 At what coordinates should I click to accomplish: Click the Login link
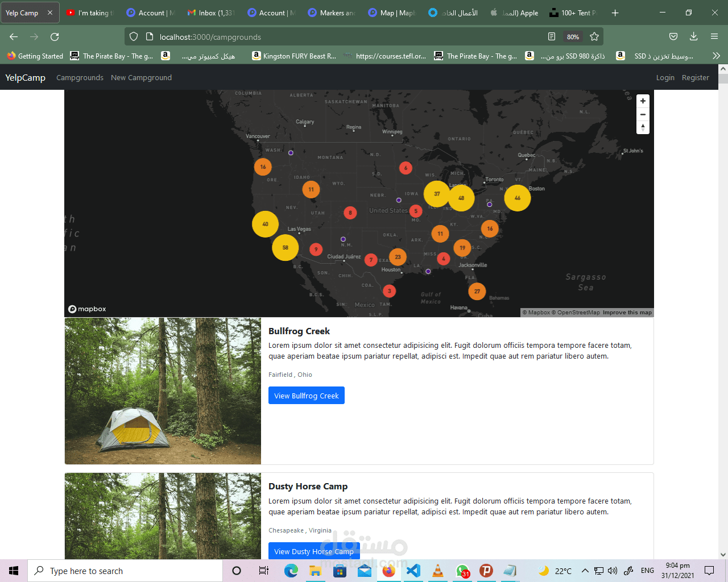click(x=665, y=78)
